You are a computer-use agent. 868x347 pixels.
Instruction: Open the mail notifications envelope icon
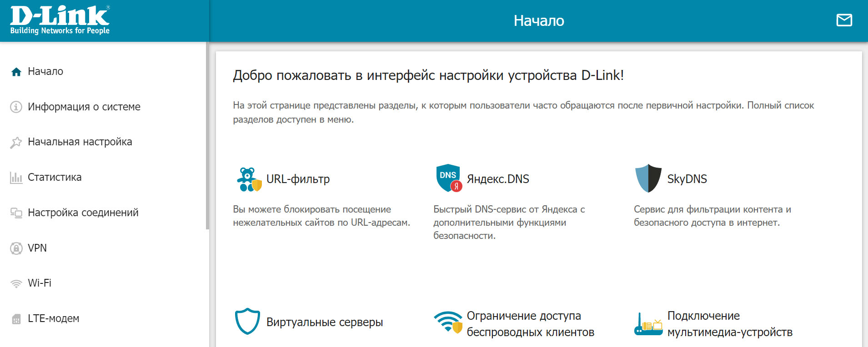coord(844,20)
